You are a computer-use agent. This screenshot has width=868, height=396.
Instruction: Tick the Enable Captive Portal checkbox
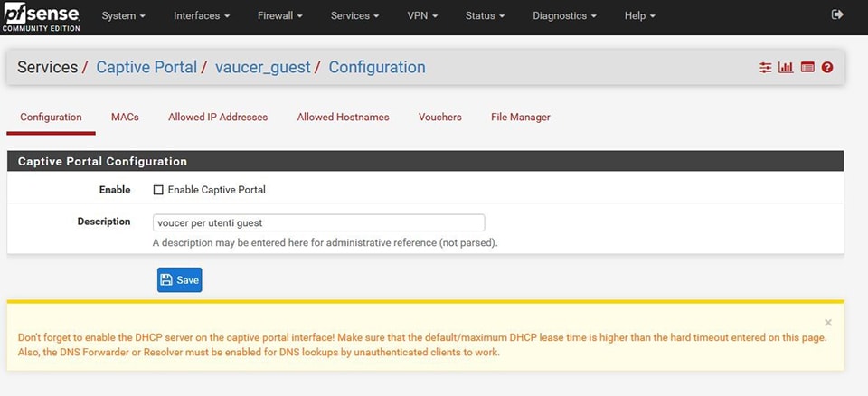click(x=158, y=190)
